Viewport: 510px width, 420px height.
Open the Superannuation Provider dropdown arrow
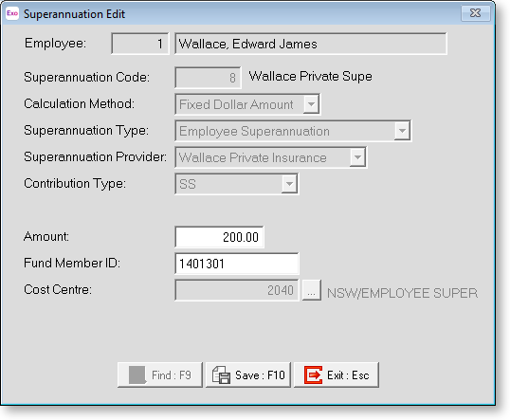pyautogui.click(x=357, y=157)
